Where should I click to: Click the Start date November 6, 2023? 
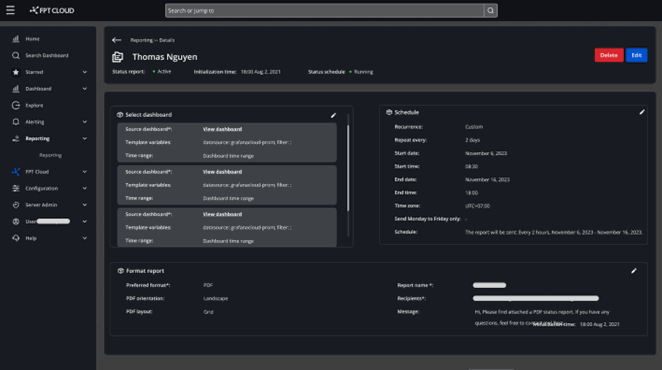tap(486, 153)
